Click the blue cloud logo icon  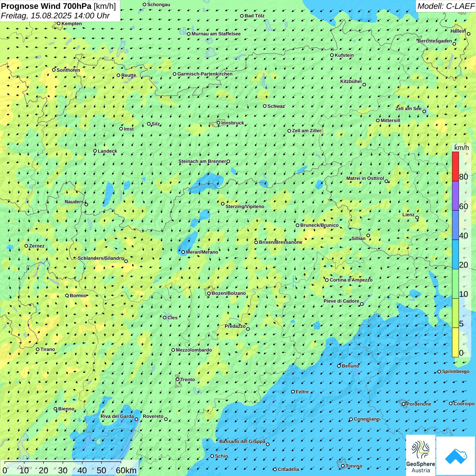point(456,456)
